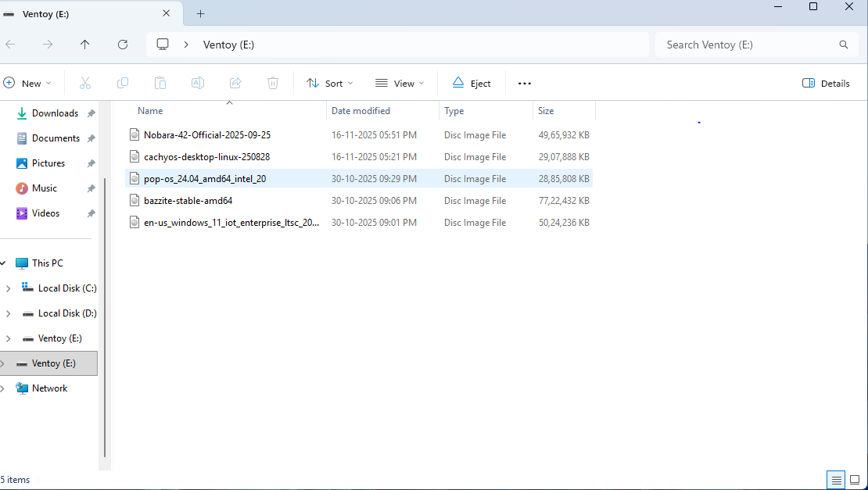Select the bazzite-stable-amd64 file
Screen dimensions: 868x490
click(x=188, y=201)
